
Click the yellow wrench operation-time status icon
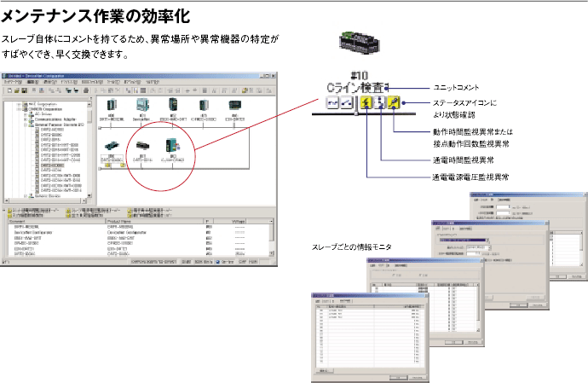click(394, 102)
